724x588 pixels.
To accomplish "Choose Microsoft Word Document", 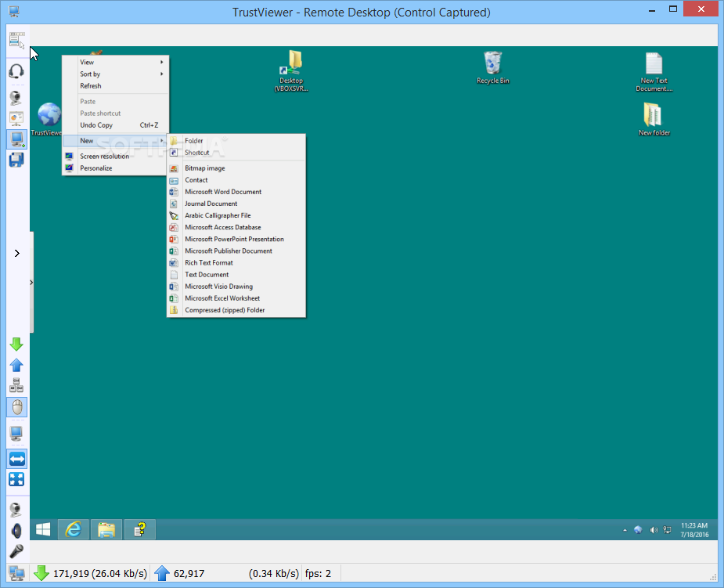I will pyautogui.click(x=236, y=192).
